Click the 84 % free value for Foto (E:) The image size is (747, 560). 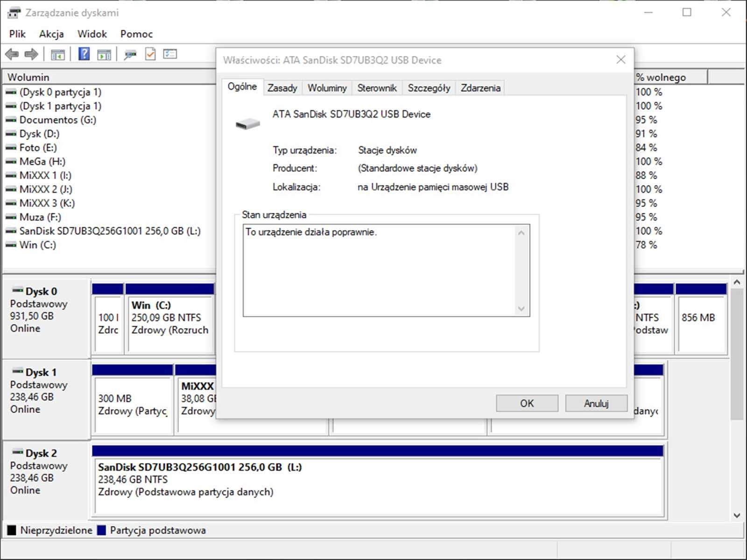(646, 148)
